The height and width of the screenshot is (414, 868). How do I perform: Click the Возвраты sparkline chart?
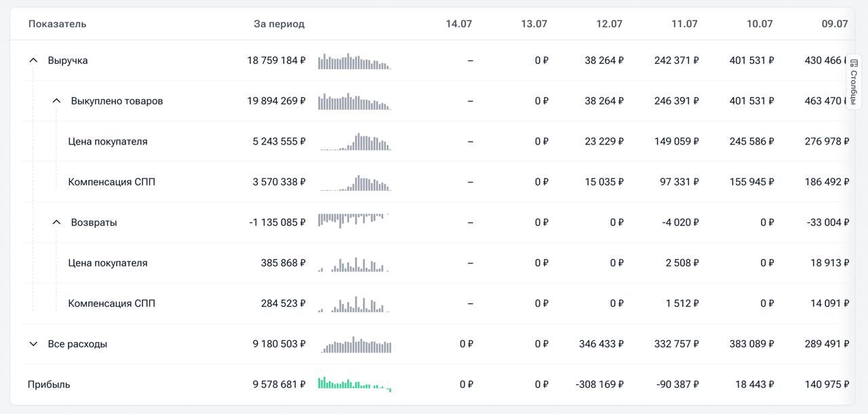(353, 221)
